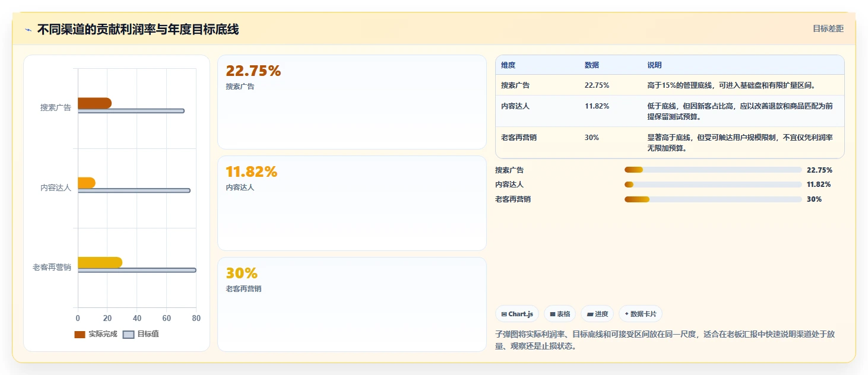Click the 老客再营销 target bar in chart
The width and height of the screenshot is (868, 375).
pos(137,270)
